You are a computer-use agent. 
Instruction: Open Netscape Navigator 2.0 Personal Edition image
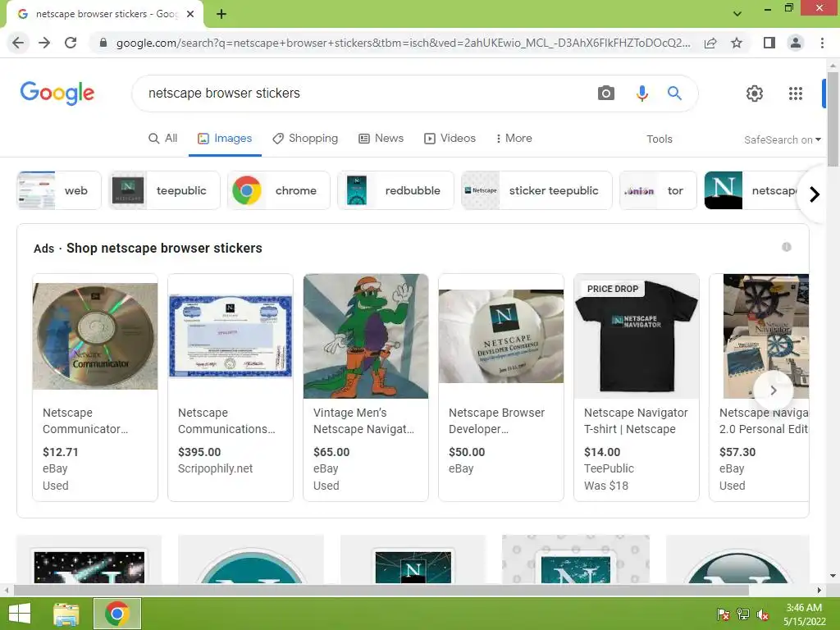tap(765, 336)
